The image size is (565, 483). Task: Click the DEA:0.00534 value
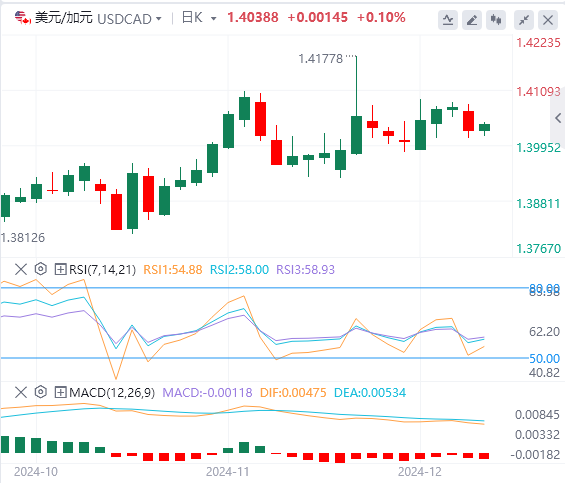pos(370,393)
